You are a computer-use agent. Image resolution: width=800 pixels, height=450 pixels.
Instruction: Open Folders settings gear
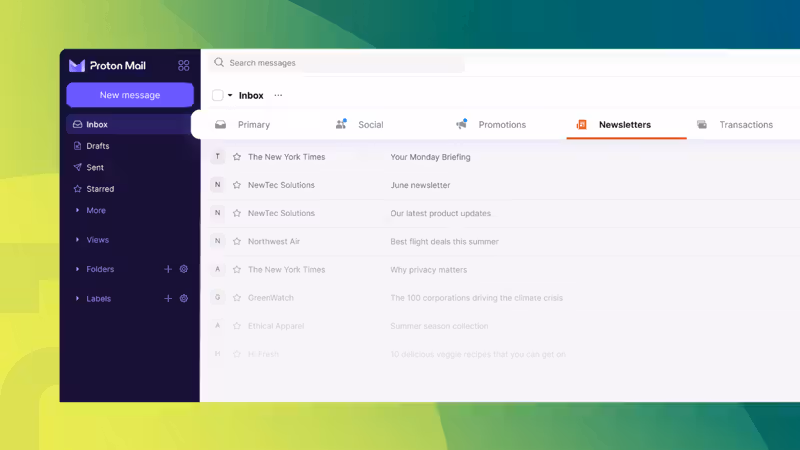coord(184,269)
